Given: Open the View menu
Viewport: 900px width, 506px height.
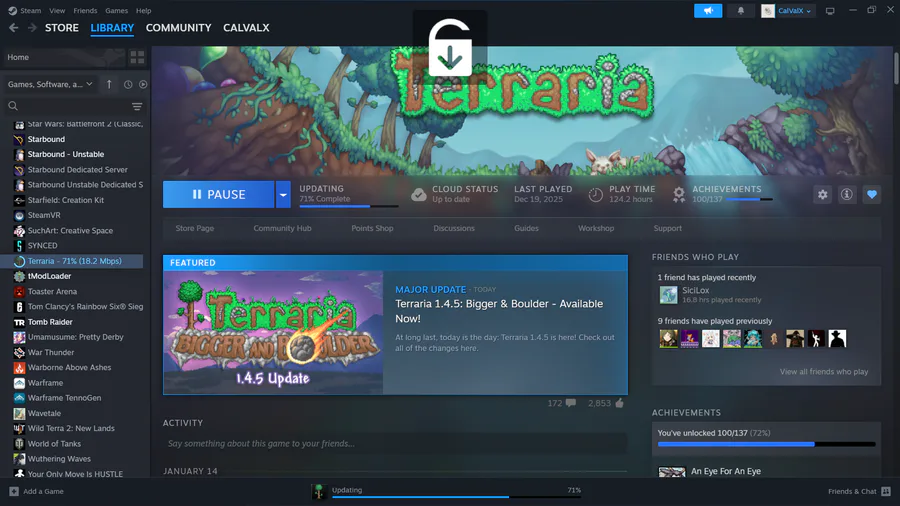Looking at the screenshot, I should pos(57,10).
